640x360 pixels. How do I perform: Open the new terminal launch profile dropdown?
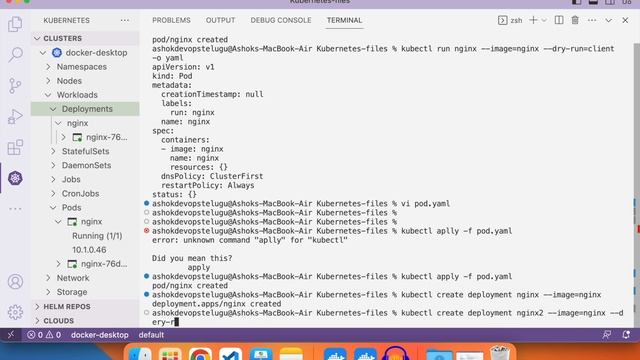[544, 20]
